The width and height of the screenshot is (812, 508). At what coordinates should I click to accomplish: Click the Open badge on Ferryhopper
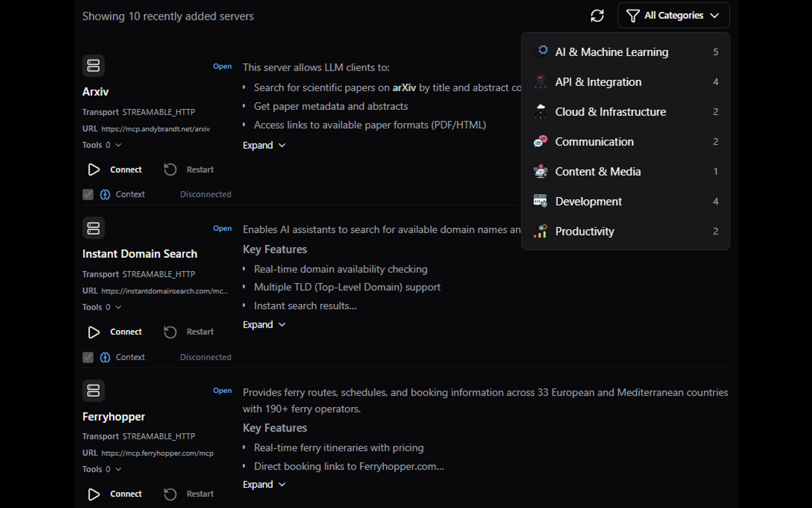tap(222, 391)
